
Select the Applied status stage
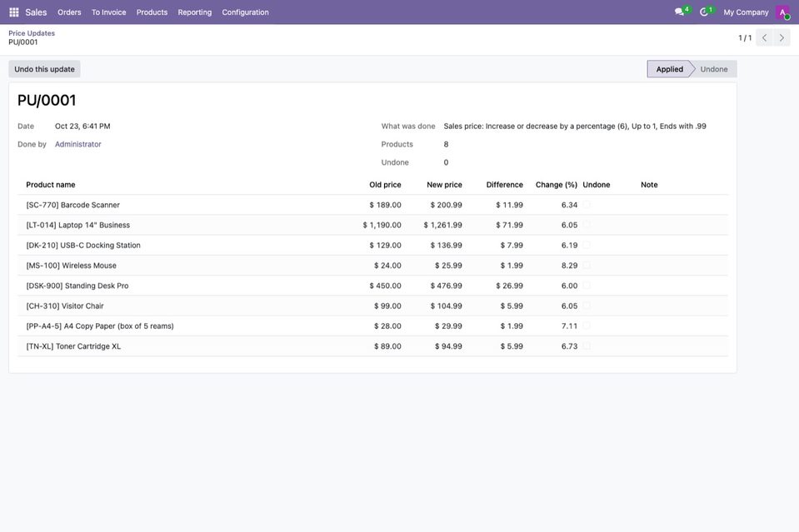tap(669, 69)
